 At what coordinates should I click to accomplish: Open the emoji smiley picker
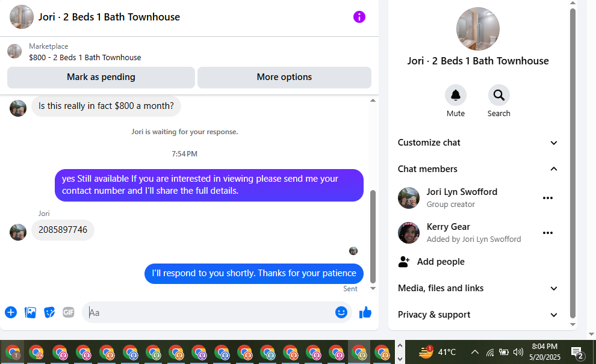(x=341, y=312)
